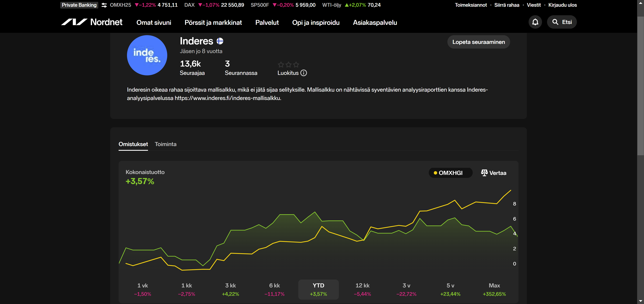This screenshot has height=304, width=644.
Task: Click the OMXH25 ticker quote
Action: pyautogui.click(x=143, y=5)
